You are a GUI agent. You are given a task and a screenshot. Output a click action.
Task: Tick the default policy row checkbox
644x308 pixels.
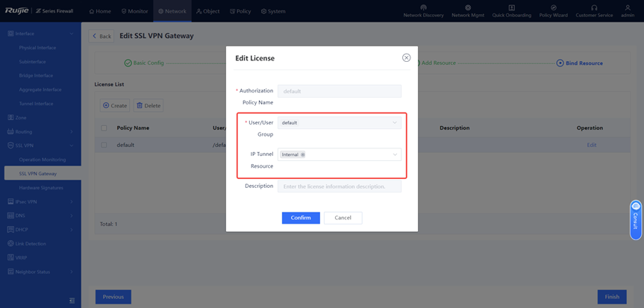click(x=104, y=145)
